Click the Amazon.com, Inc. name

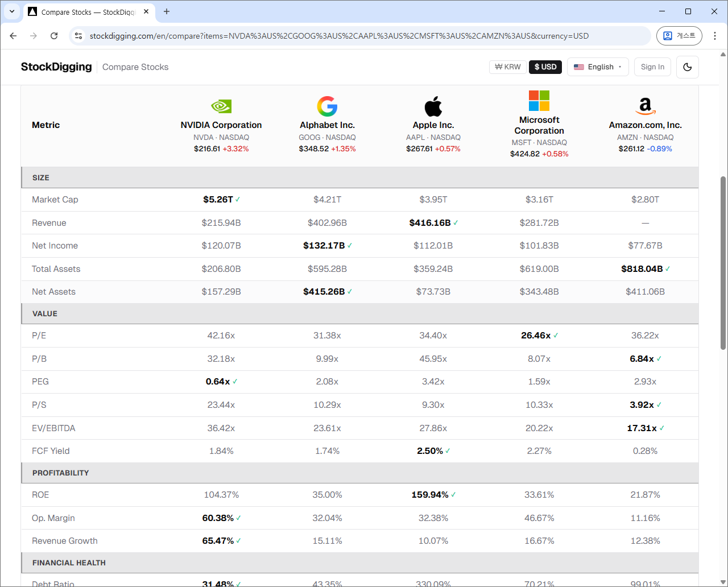tap(645, 125)
